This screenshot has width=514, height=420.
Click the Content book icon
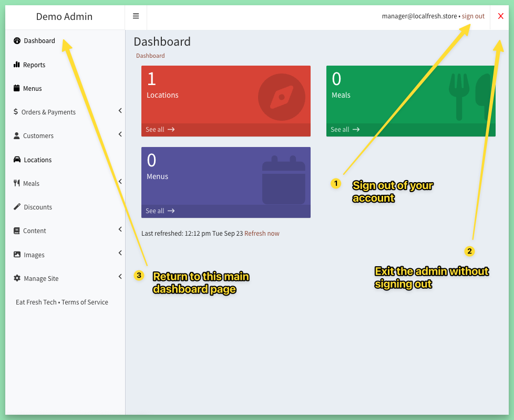[17, 230]
